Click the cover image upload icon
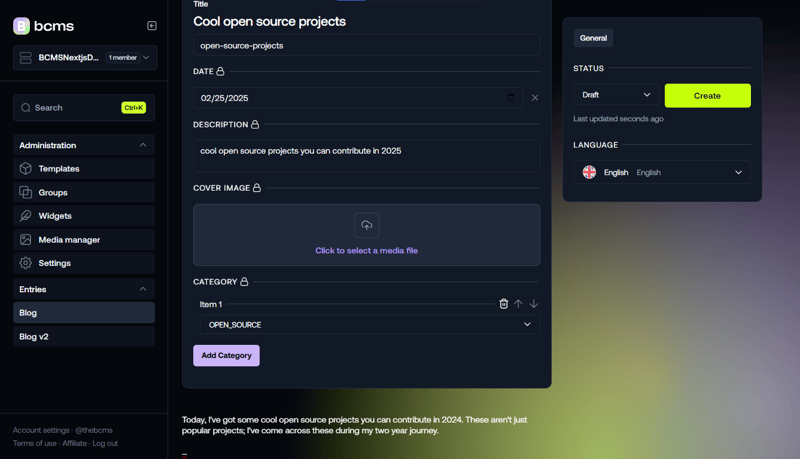Image resolution: width=800 pixels, height=459 pixels. (366, 225)
